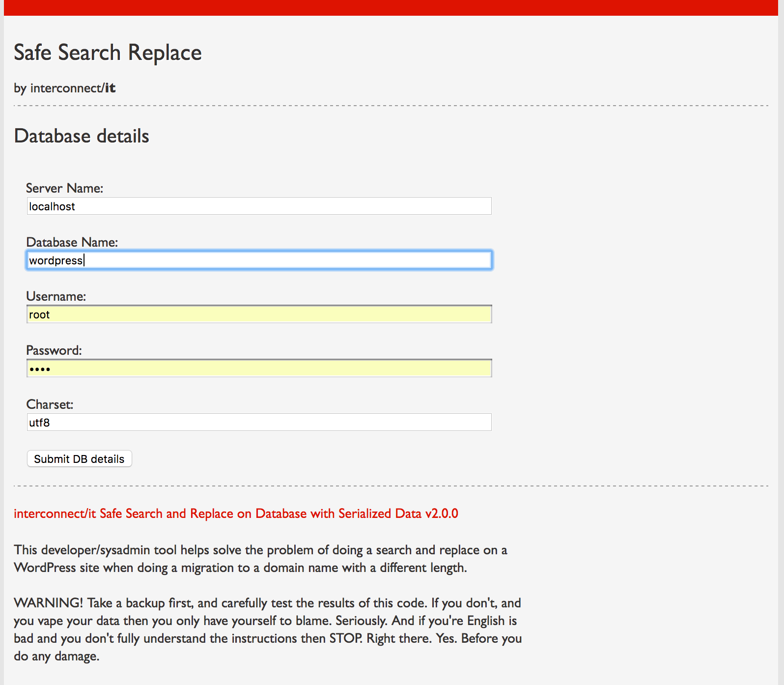Click the 'Username:' label
The image size is (784, 685).
click(56, 296)
